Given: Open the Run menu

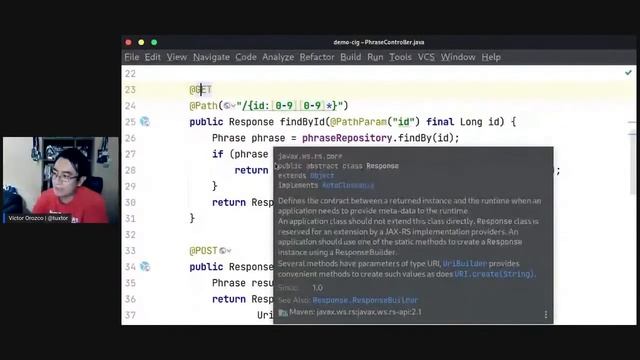Looking at the screenshot, I should [375, 57].
